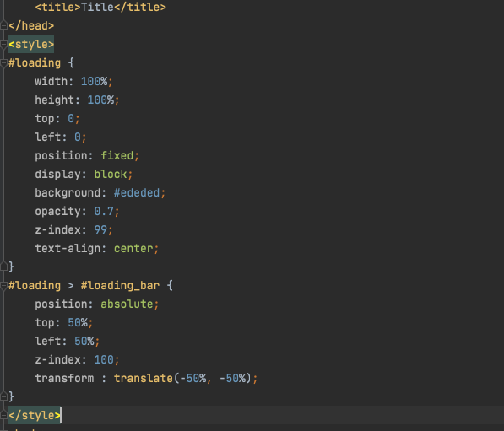Place cursor on </head> tag
This screenshot has height=431, width=504.
point(31,25)
